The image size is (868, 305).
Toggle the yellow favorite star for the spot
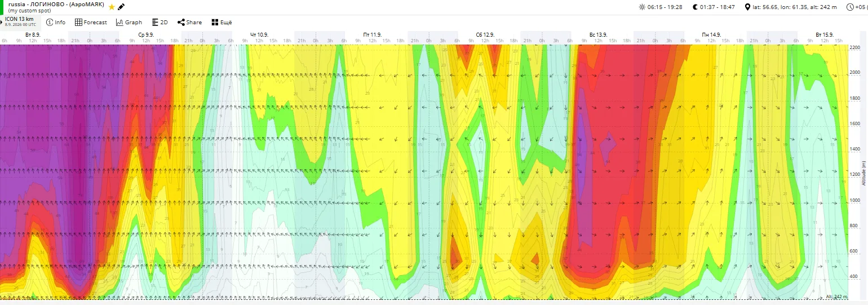112,7
